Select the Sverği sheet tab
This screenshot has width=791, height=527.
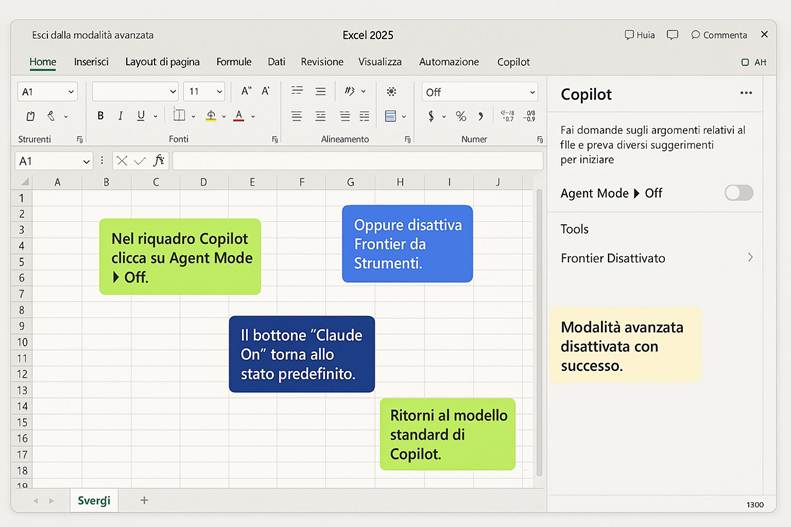(94, 500)
